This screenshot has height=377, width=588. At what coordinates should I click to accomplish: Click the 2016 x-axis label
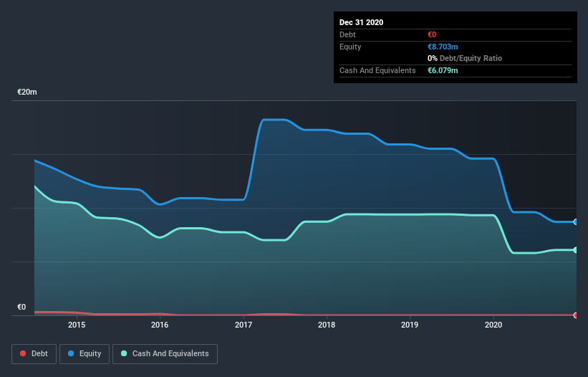pyautogui.click(x=160, y=325)
